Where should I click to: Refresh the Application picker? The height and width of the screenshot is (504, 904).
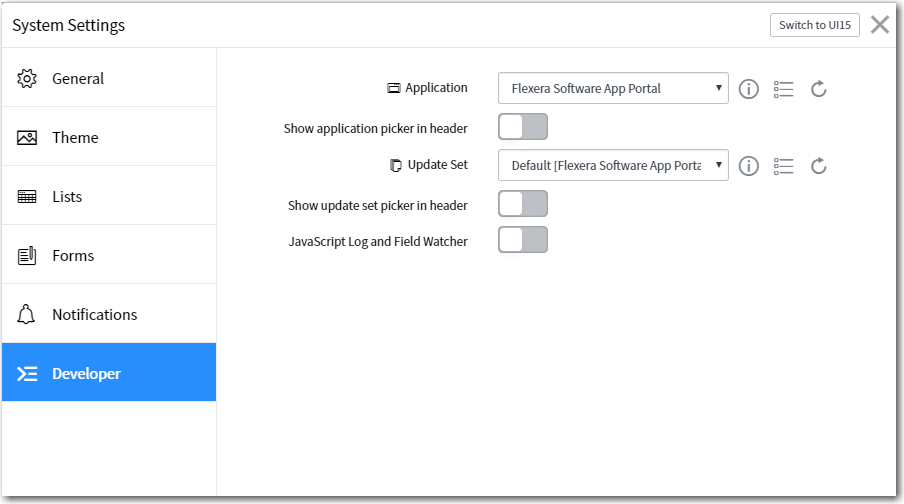coord(818,89)
